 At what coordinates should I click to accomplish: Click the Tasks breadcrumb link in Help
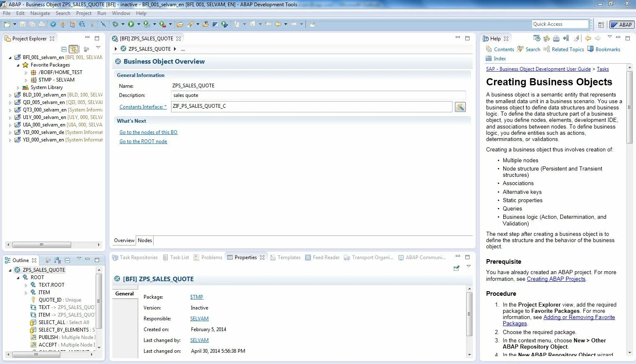pos(603,69)
